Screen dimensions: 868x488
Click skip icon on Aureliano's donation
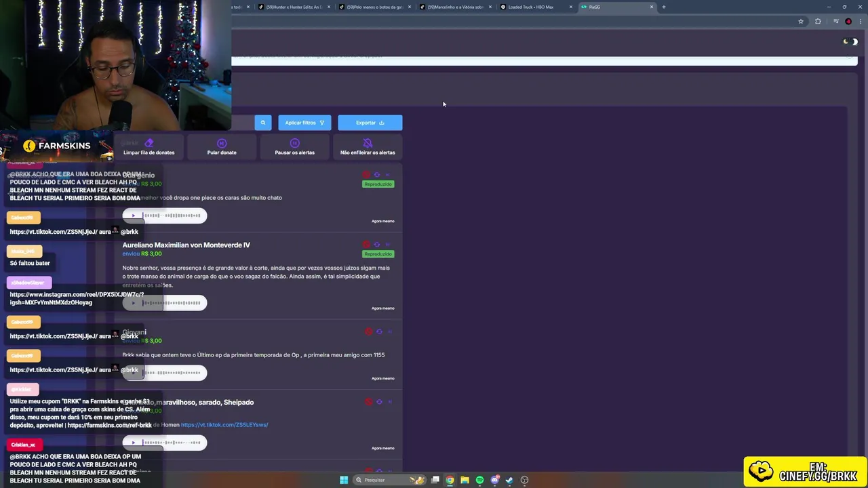click(388, 245)
